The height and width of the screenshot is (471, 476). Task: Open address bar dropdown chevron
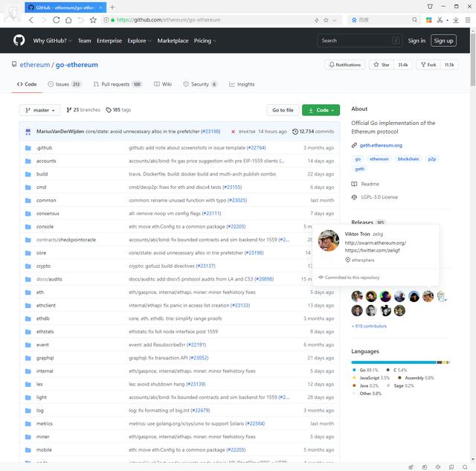(335, 20)
